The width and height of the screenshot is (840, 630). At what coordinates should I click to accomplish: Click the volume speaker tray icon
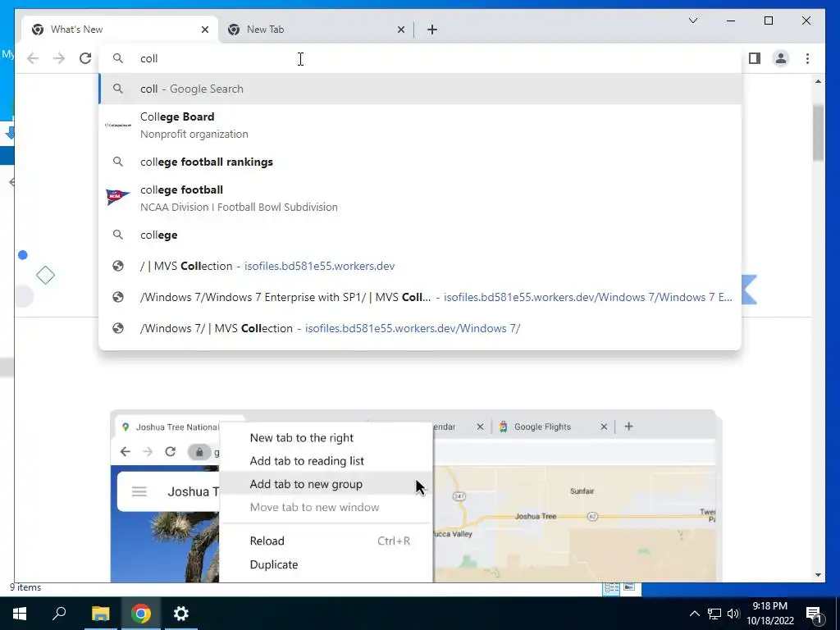pyautogui.click(x=733, y=614)
